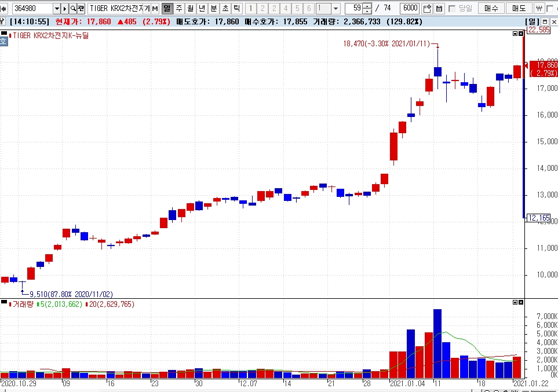Click the previous-stock arrow icon at top-left
The height and width of the screenshot is (392, 558).
click(x=4, y=8)
